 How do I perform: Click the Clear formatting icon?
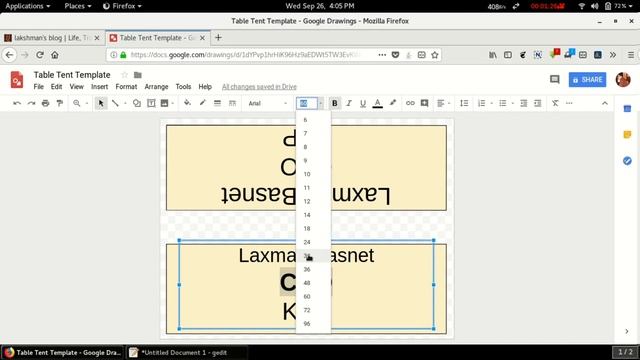click(x=555, y=103)
